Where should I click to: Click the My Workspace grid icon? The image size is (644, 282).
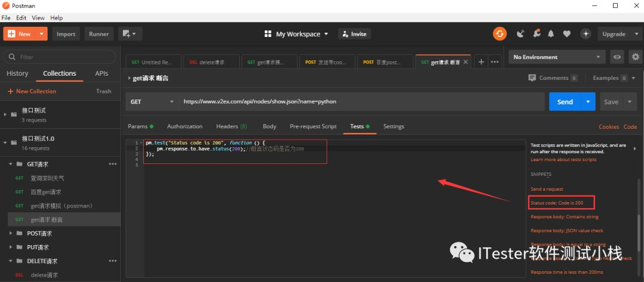[268, 33]
